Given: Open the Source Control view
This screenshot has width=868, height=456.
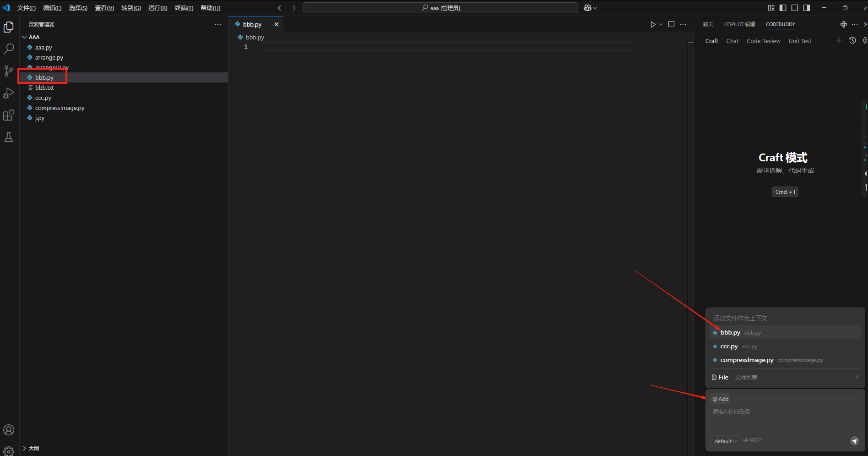Looking at the screenshot, I should (x=9, y=71).
